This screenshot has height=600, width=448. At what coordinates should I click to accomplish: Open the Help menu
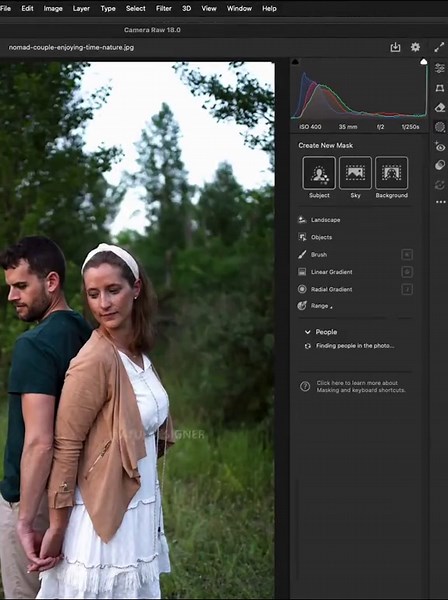(x=269, y=8)
